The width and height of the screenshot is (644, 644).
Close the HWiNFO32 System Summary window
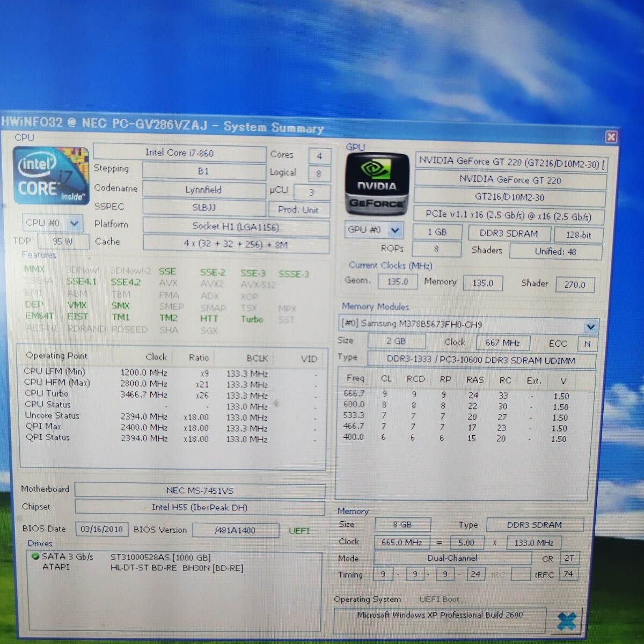coord(611,136)
